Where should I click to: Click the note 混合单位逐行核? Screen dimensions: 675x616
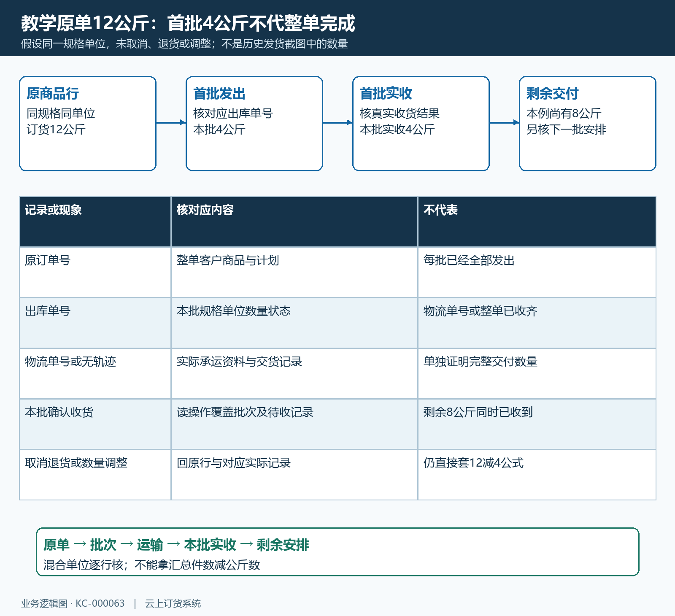click(151, 565)
